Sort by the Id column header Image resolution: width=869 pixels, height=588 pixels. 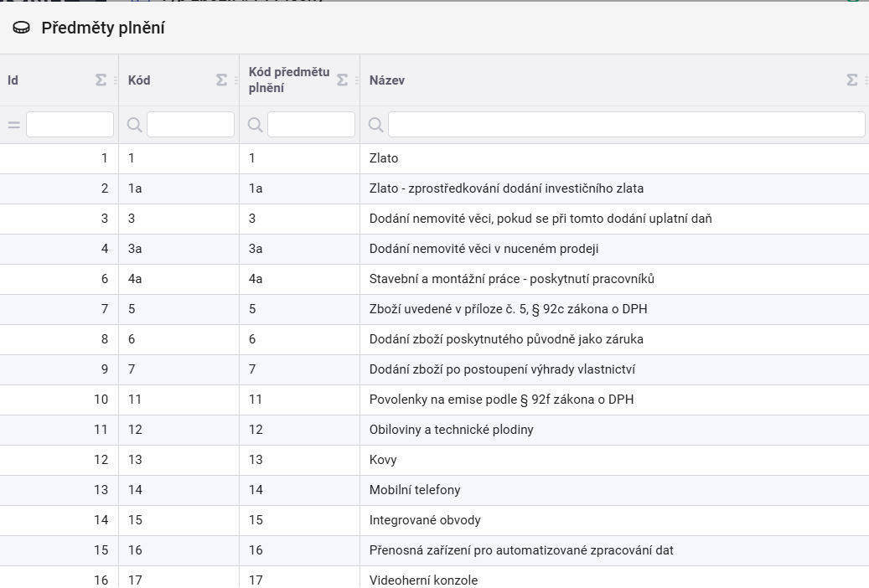click(x=13, y=80)
